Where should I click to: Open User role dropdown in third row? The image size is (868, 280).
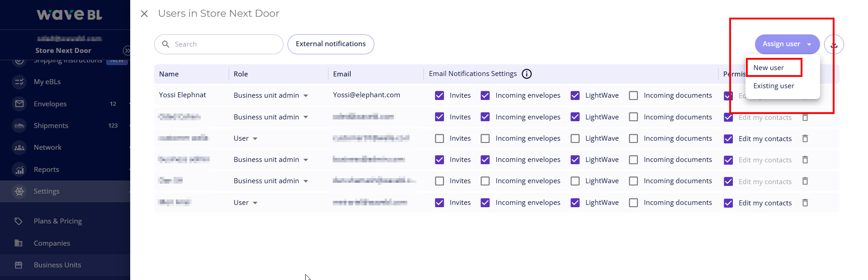(x=245, y=138)
